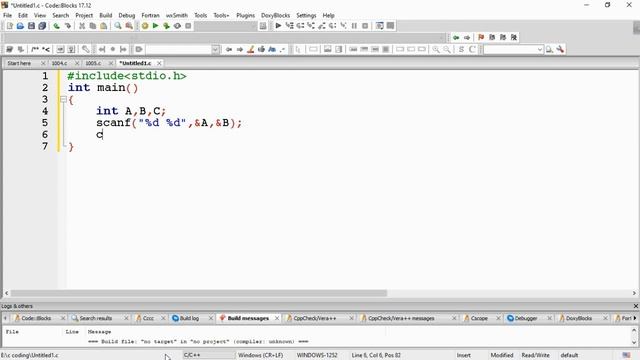
Task: Click the horizontal scrollbar of the editor
Action: point(199,293)
